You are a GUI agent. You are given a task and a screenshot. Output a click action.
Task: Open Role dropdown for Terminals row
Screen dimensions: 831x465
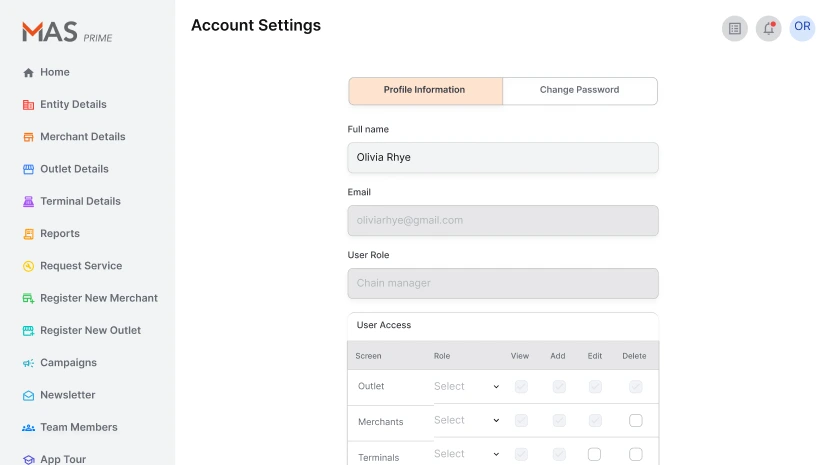pos(466,454)
